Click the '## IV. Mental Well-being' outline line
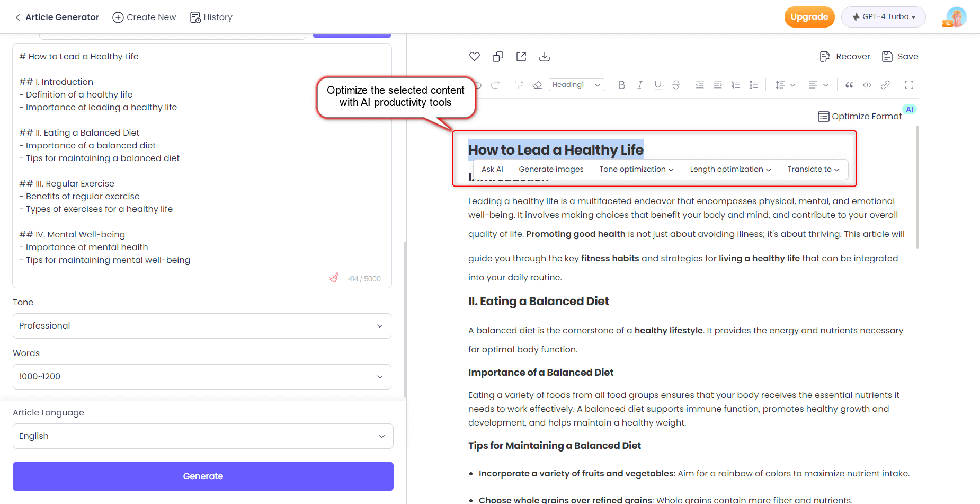Screen dimensions: 980x504 point(72,235)
